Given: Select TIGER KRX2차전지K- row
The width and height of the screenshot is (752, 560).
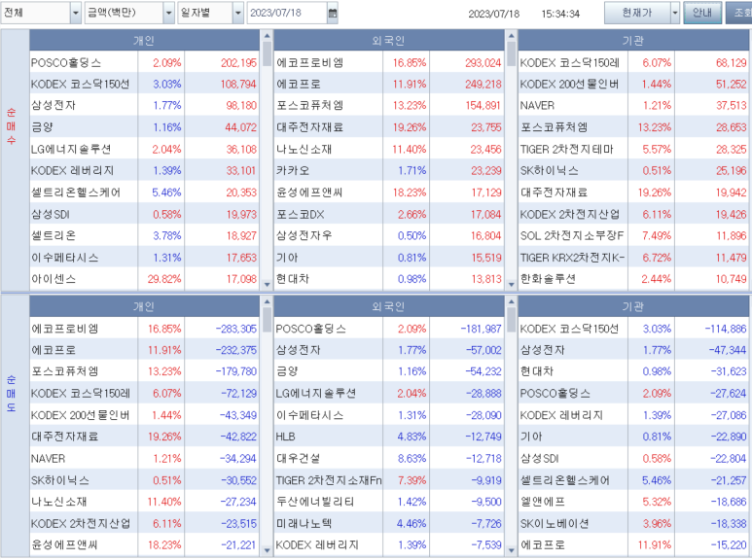Looking at the screenshot, I should coord(633,258).
